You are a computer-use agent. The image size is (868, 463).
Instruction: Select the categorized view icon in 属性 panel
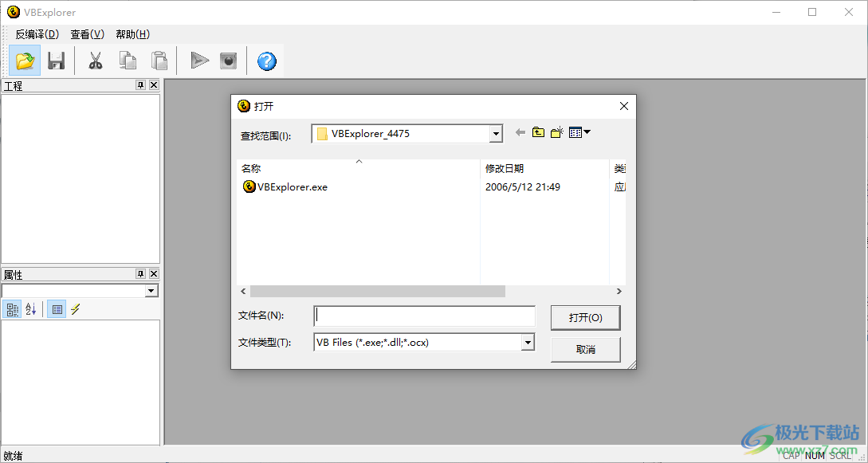tap(12, 309)
